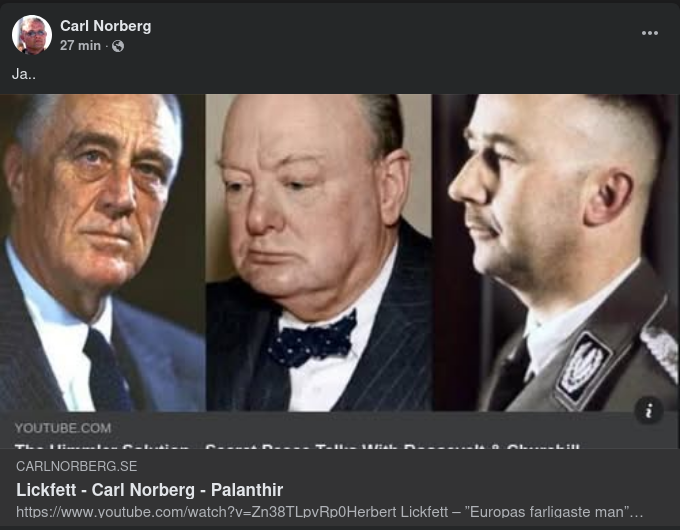
Task: Click the info "i" icon on link preview
Action: tap(649, 410)
